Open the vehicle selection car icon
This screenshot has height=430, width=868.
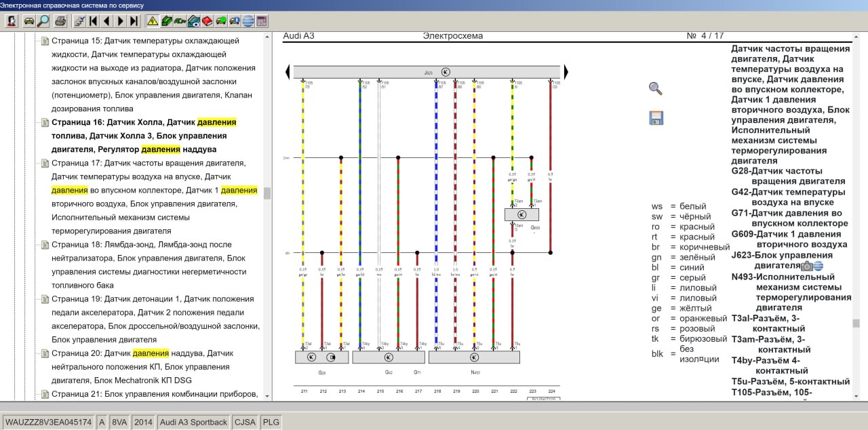pyautogui.click(x=29, y=21)
